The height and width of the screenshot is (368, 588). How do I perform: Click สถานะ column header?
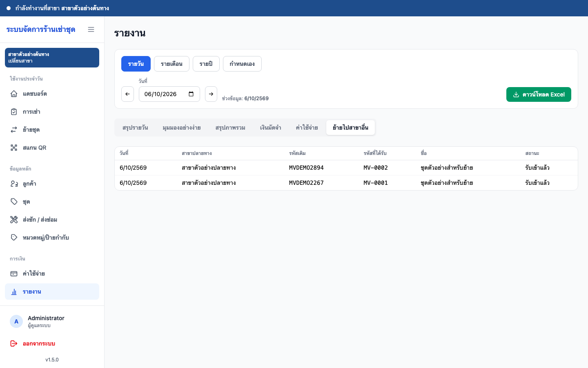pyautogui.click(x=532, y=153)
